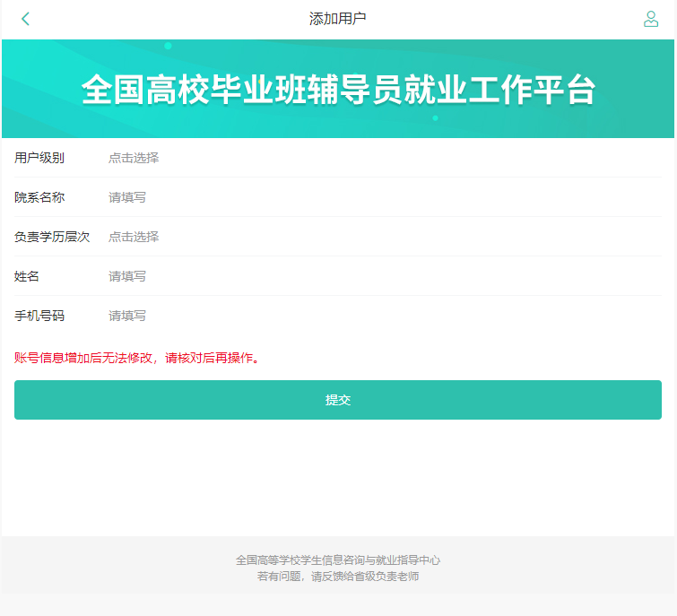Click the red 账号信息增加后无法修改 warning text

(138, 359)
